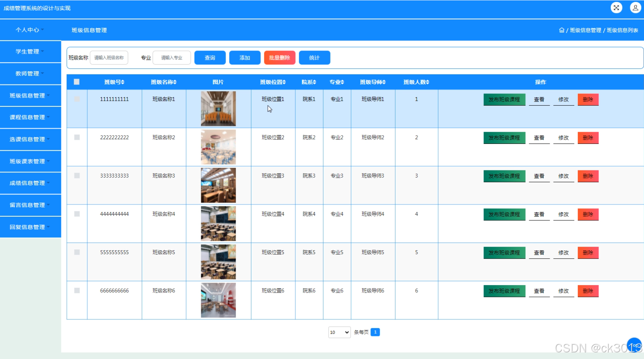Screen dimensions: 644x359
Task: Check the checkbox for row 4444444444
Action: pos(77,214)
